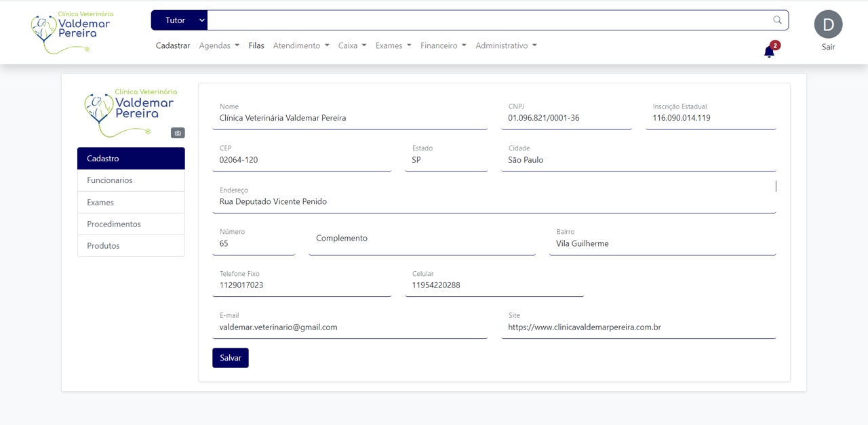The height and width of the screenshot is (425, 868).
Task: Open the notifications bell icon
Action: (769, 52)
